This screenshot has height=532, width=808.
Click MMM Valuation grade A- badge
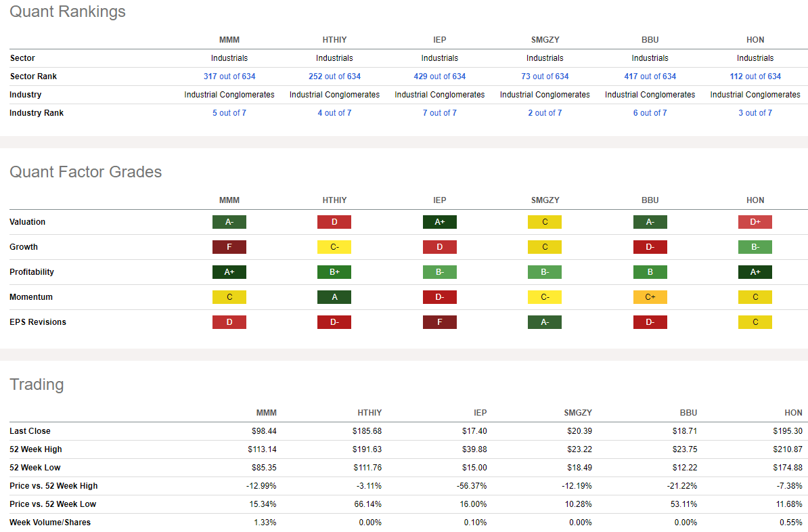coord(229,222)
